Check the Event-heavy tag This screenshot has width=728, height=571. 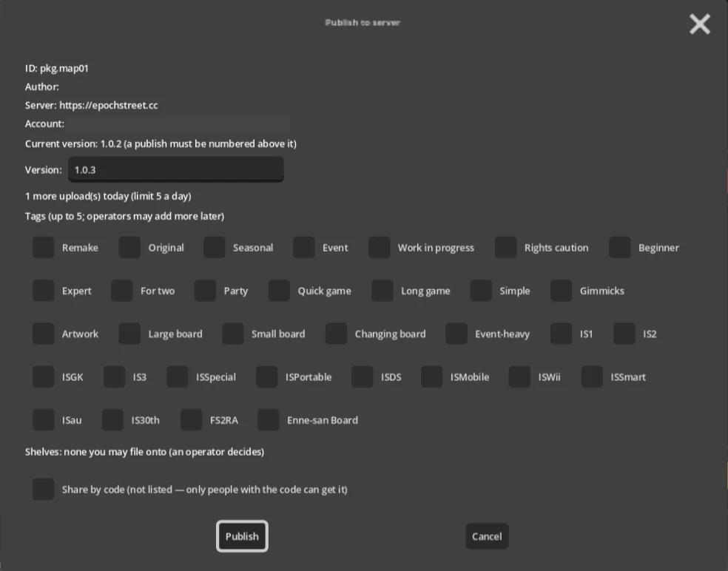click(456, 334)
